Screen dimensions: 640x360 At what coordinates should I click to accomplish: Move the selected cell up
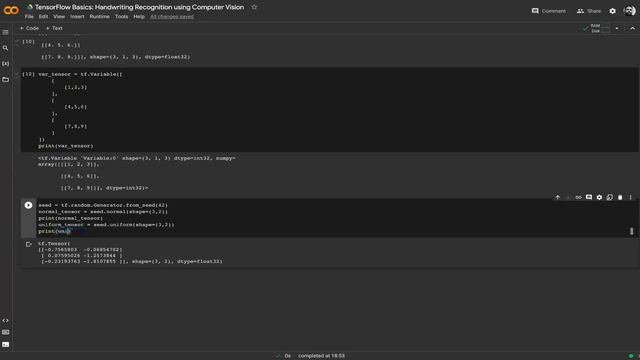pos(558,198)
